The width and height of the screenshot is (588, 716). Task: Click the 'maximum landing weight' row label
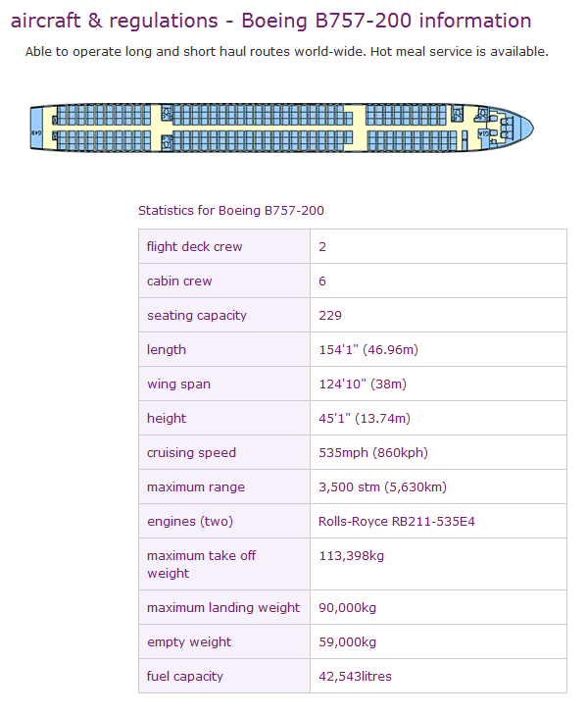(x=223, y=607)
